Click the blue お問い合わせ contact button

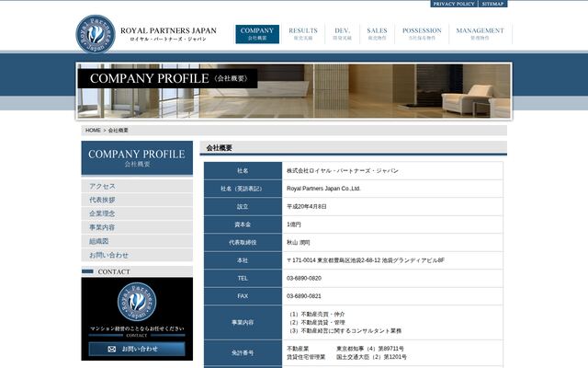tap(137, 349)
